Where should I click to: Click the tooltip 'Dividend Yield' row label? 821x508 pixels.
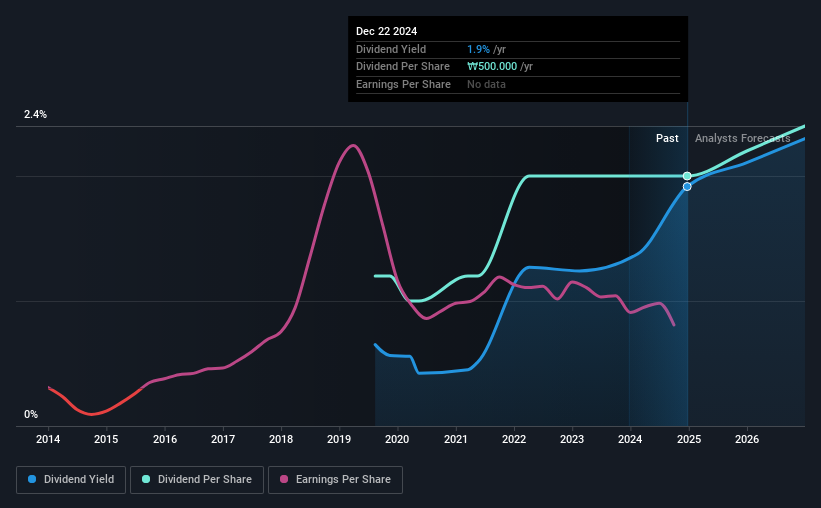point(391,49)
